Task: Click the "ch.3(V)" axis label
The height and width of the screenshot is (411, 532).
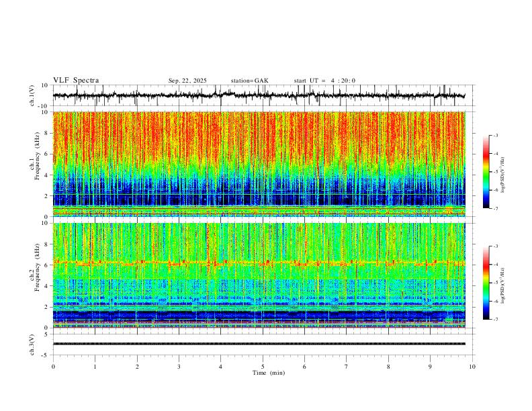Action: pos(32,345)
